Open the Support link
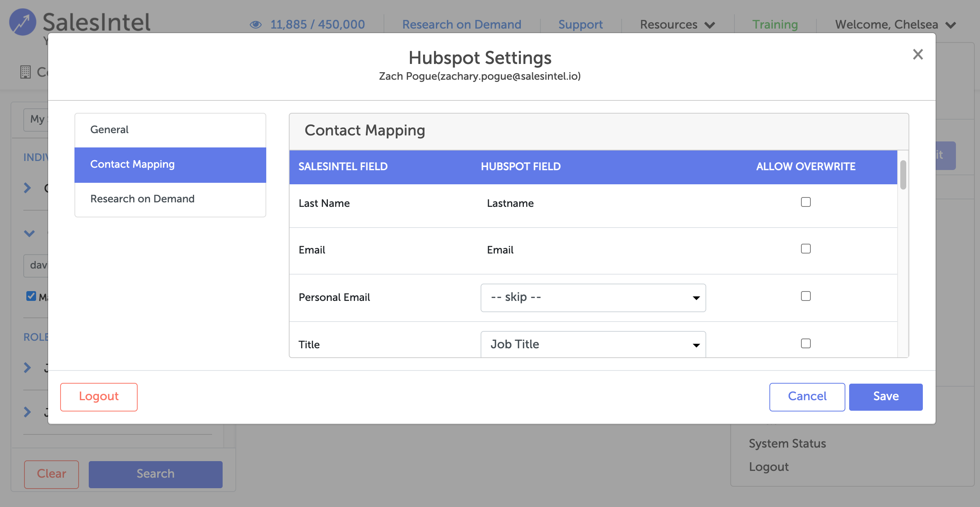This screenshot has width=980, height=507. coord(580,25)
